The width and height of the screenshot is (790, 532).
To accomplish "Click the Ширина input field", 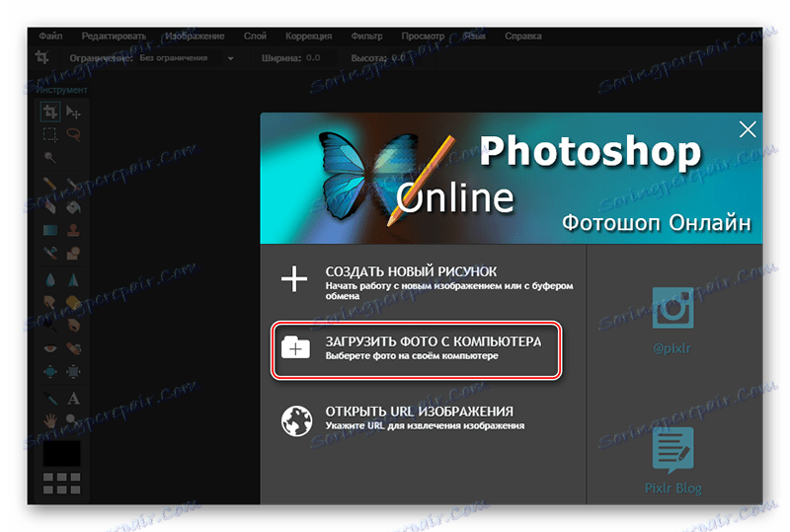I will point(319,58).
